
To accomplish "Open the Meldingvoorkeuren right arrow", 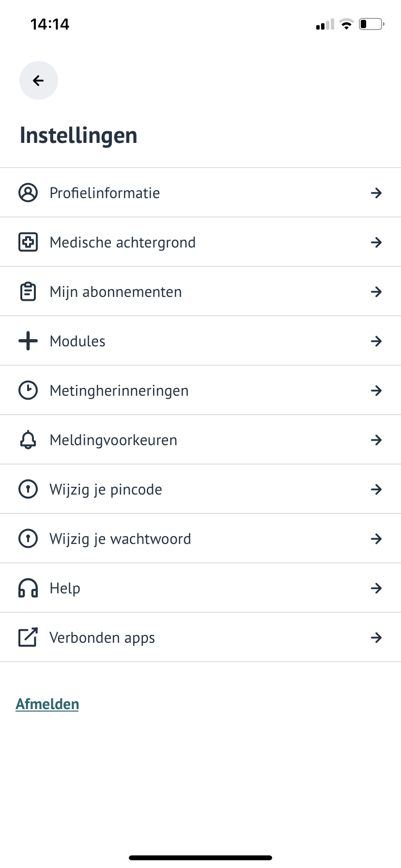I will pos(376,440).
